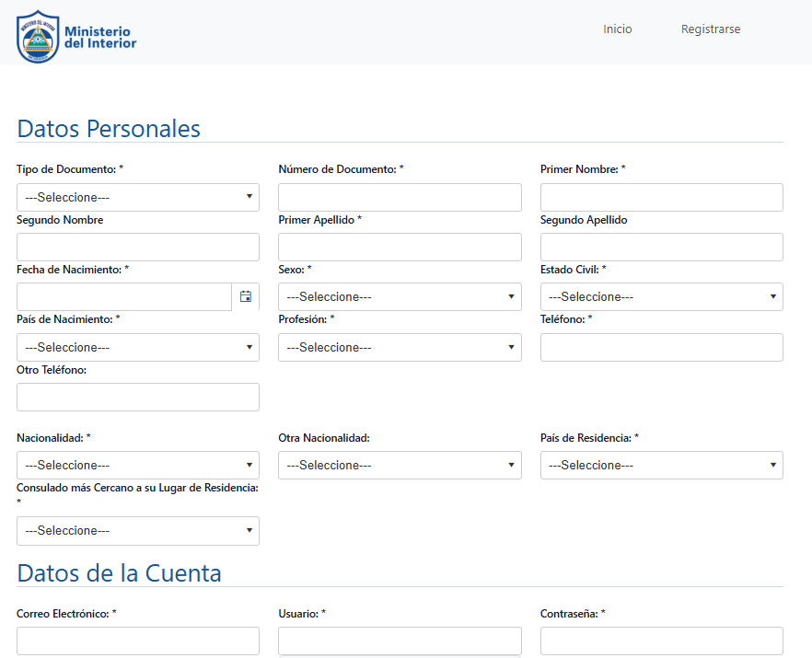Click the Teléfono input field
The image size is (812, 658).
pyautogui.click(x=662, y=347)
